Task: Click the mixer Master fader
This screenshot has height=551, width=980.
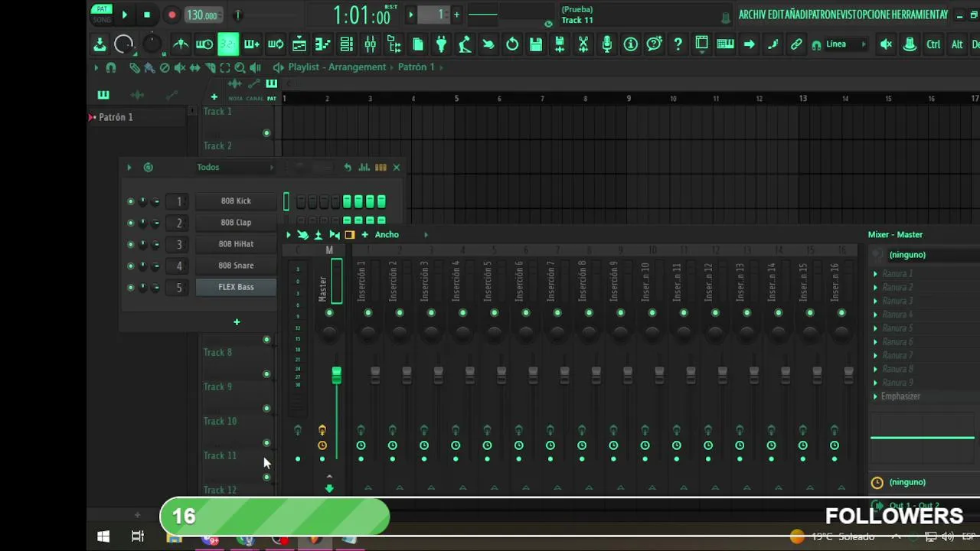Action: tap(336, 375)
